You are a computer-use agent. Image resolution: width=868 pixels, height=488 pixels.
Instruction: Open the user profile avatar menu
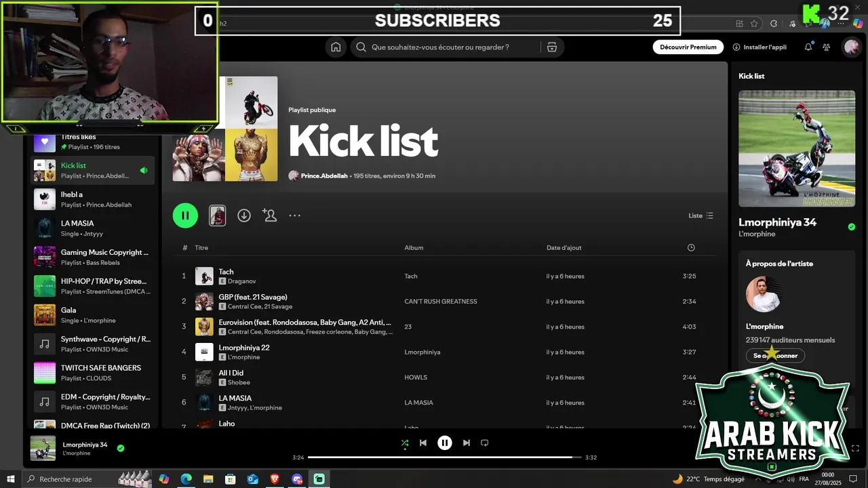[851, 47]
